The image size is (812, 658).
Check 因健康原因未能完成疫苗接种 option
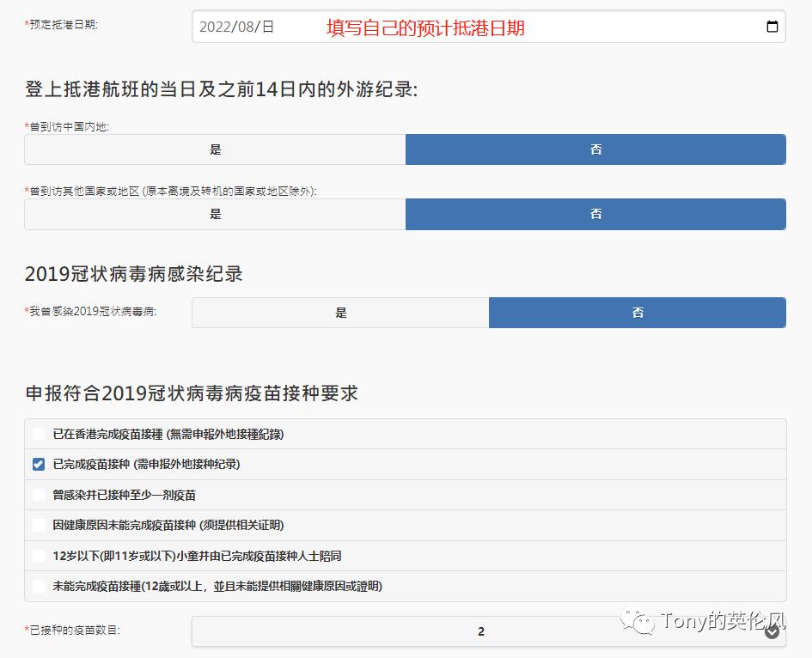tap(38, 525)
